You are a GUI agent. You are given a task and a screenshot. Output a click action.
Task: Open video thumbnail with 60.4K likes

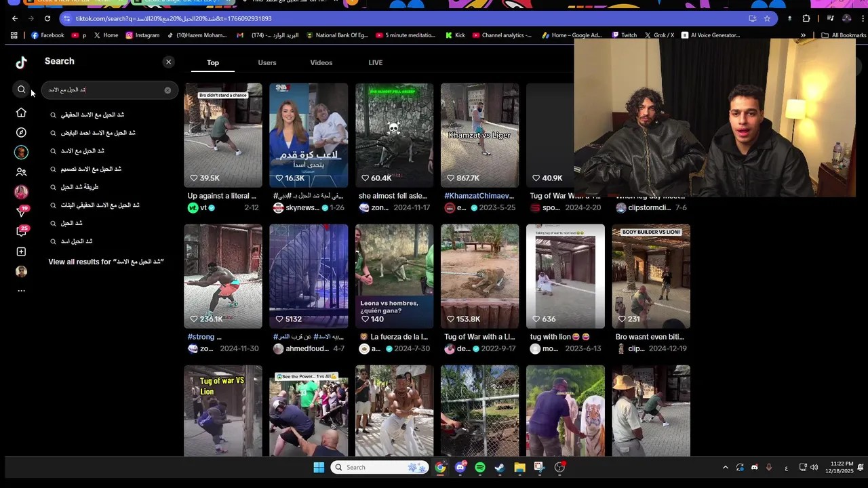(394, 135)
